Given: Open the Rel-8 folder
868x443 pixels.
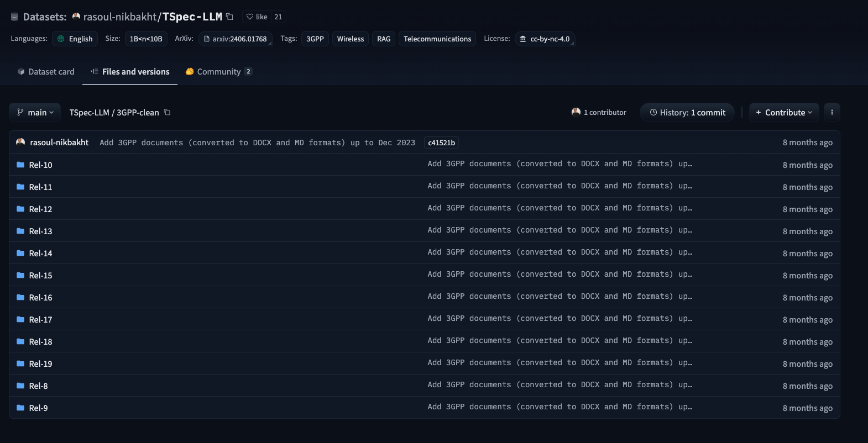Looking at the screenshot, I should (x=38, y=386).
